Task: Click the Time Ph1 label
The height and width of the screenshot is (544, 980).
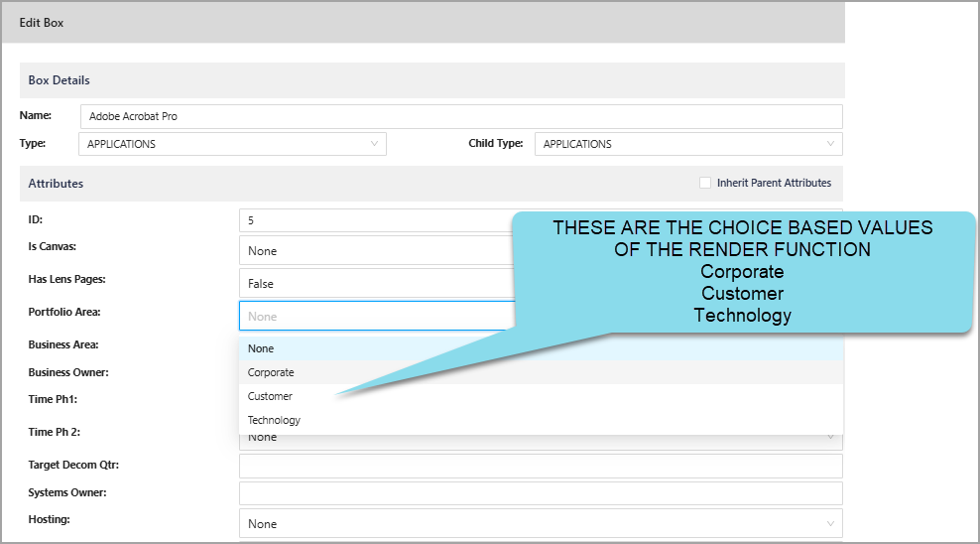Action: (x=53, y=399)
